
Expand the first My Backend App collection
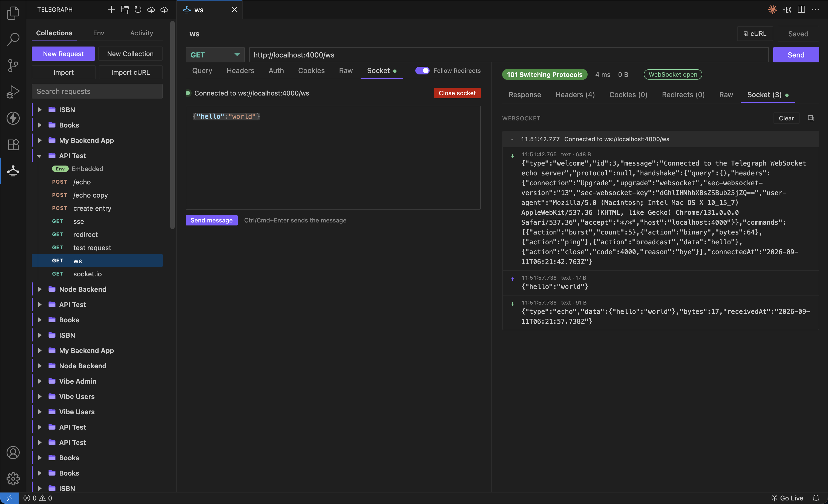click(40, 140)
